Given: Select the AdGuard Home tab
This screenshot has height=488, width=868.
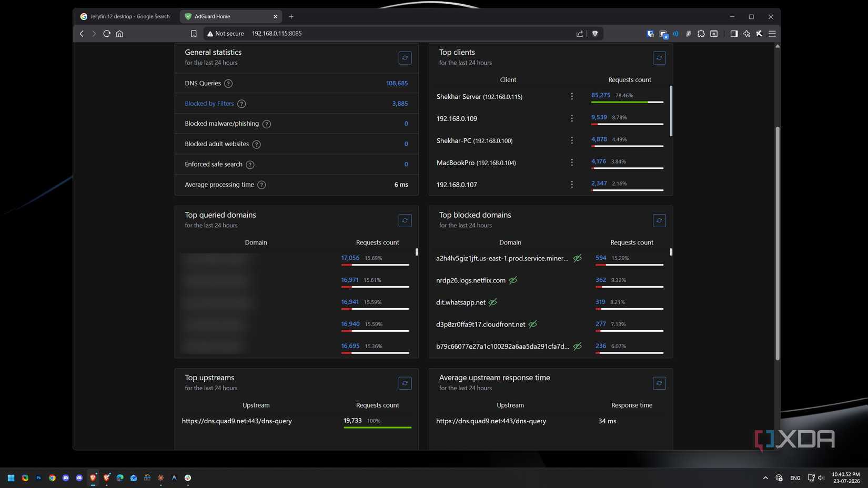Looking at the screenshot, I should 230,16.
